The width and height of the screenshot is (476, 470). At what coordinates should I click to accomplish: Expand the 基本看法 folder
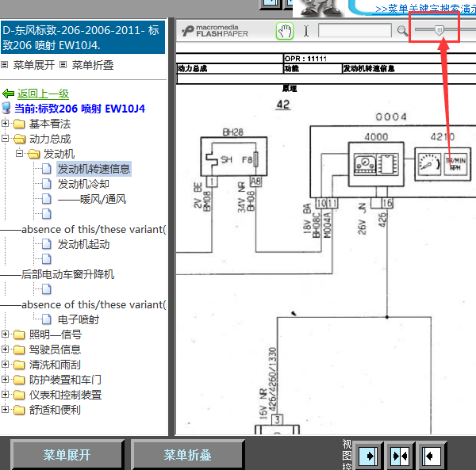5,123
